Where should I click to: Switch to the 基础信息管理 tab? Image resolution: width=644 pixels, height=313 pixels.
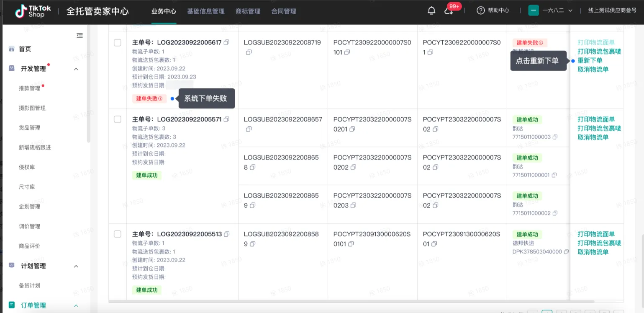206,11
